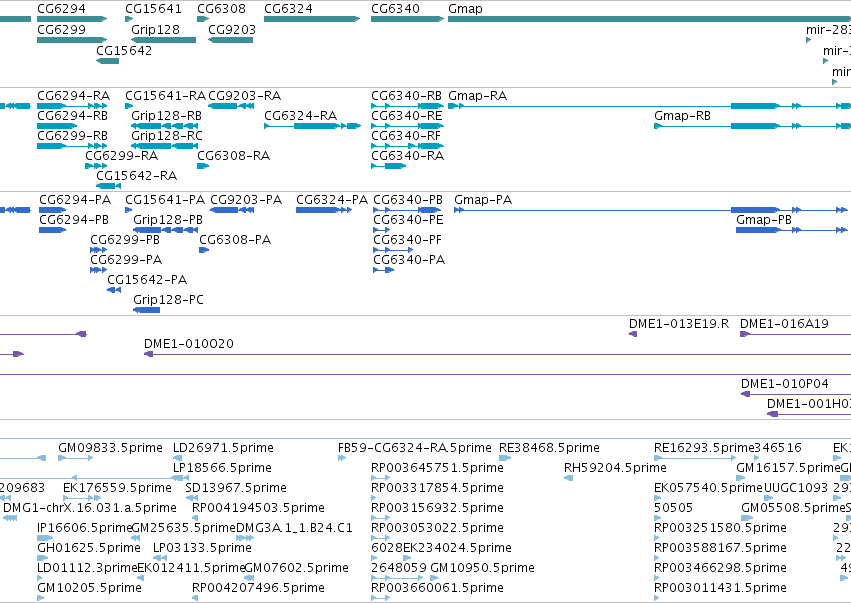This screenshot has height=603, width=851.
Task: Select the RP003645751.5prime EST label
Action: pyautogui.click(x=437, y=468)
